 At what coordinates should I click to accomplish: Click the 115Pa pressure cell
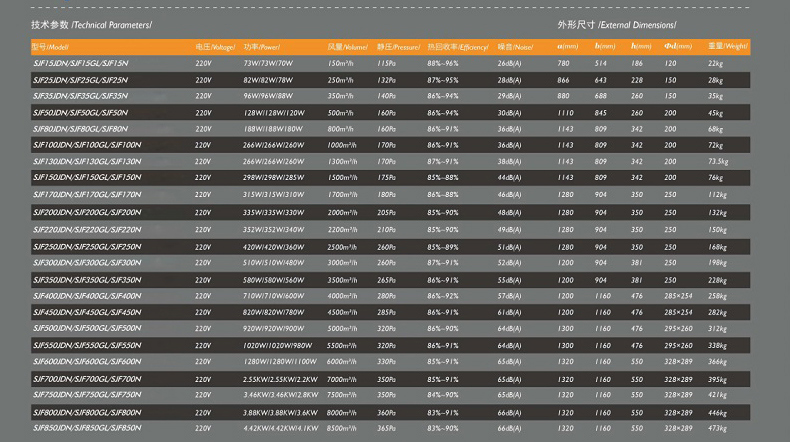pyautogui.click(x=386, y=63)
